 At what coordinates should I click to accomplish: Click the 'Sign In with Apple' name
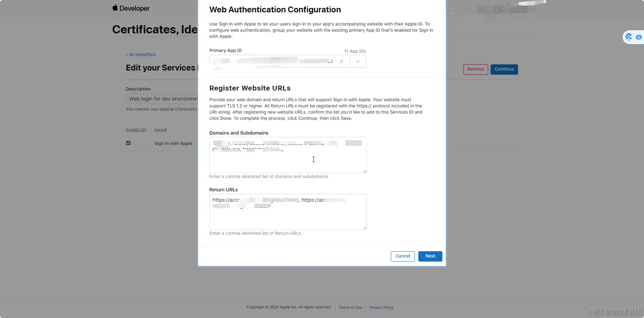[x=173, y=143]
